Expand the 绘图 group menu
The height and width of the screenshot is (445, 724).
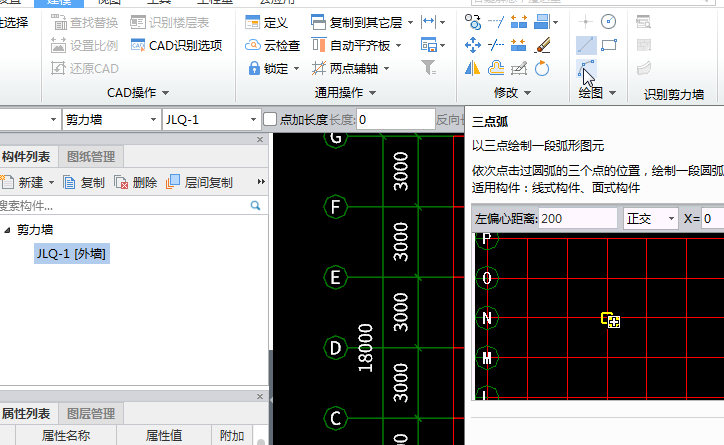[x=597, y=93]
